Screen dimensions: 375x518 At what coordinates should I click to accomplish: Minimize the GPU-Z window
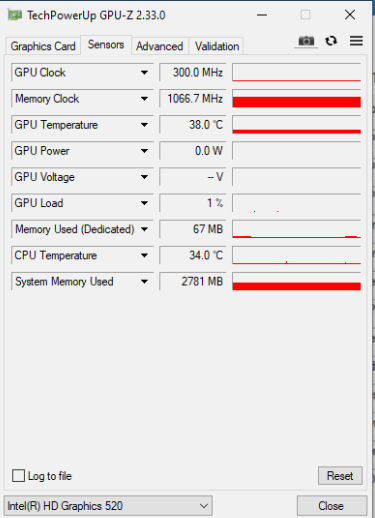pos(262,15)
